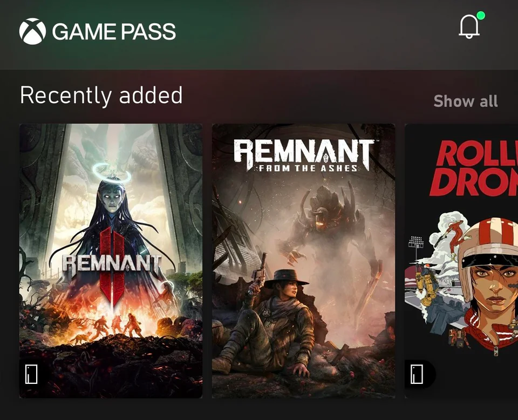Select the Recently added section heading

101,95
